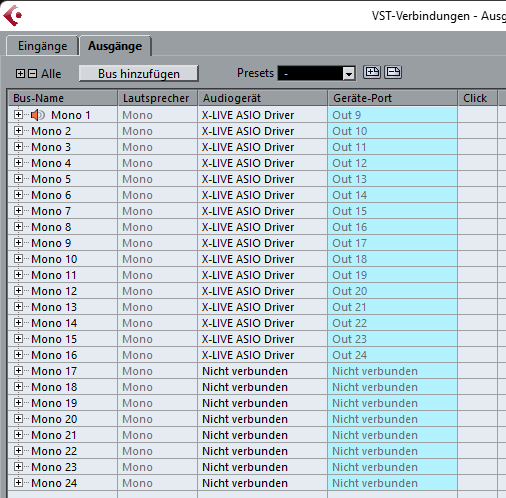This screenshot has width=506, height=498.
Task: Select the Out 24 device port cell
Action: click(x=392, y=355)
